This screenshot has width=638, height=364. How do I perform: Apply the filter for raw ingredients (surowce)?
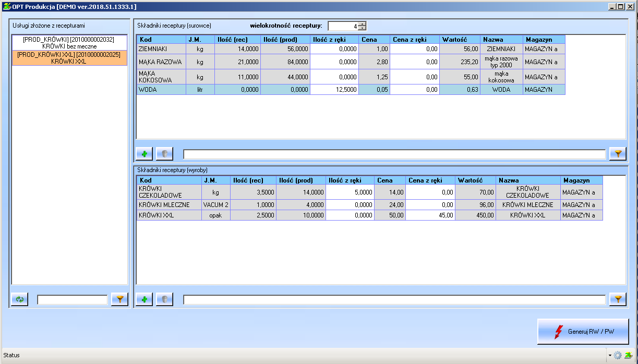[618, 154]
